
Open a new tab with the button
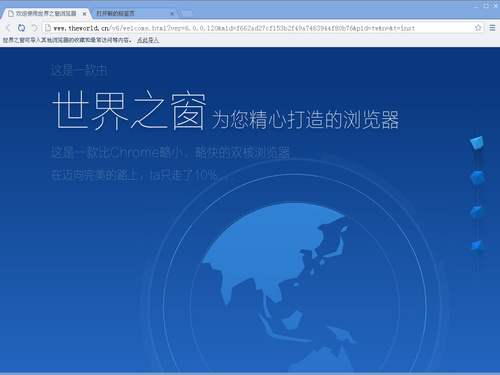[187, 14]
